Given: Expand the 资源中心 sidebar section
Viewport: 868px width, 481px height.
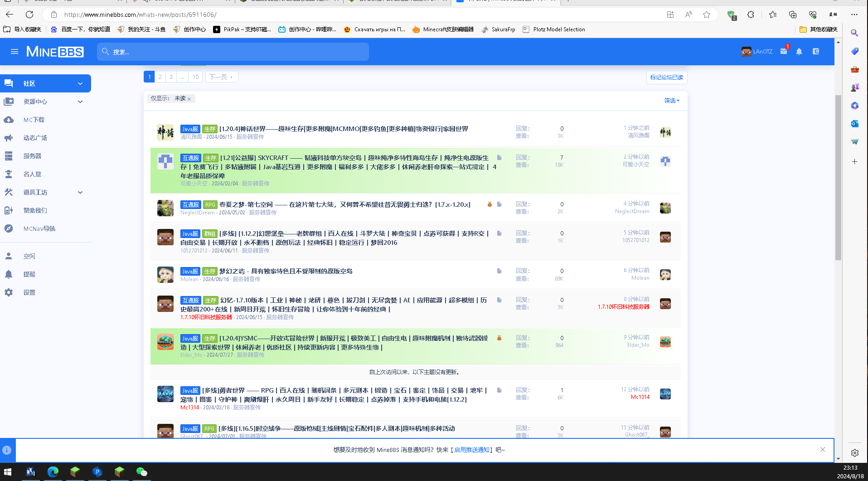Looking at the screenshot, I should pyautogui.click(x=80, y=102).
